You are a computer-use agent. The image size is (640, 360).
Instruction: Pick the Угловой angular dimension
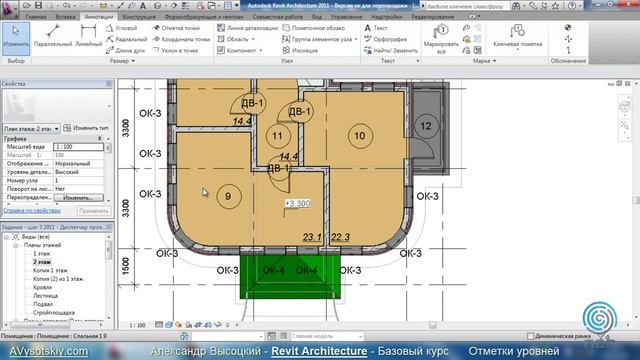pyautogui.click(x=122, y=28)
